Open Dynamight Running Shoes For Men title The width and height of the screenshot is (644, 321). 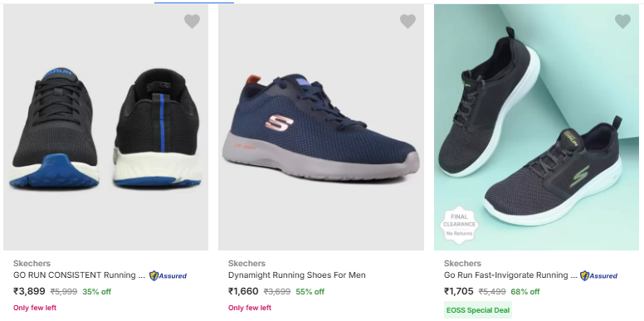click(297, 275)
